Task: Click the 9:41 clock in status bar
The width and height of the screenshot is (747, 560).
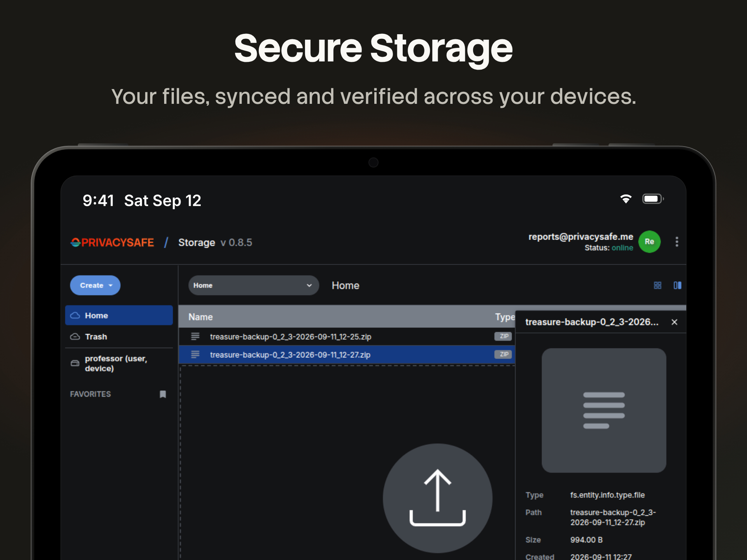Action: [98, 201]
